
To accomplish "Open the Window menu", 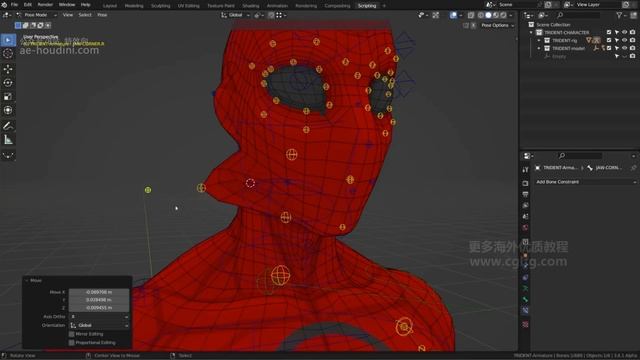I will click(x=67, y=5).
